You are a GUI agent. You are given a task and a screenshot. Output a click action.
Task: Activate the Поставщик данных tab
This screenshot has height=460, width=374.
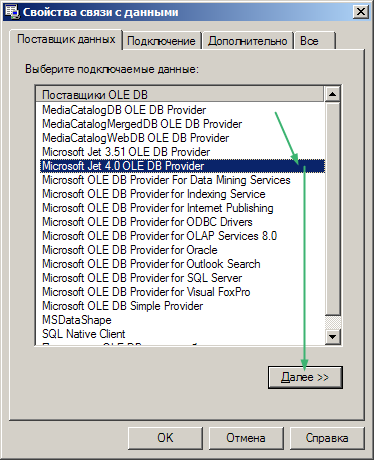(66, 39)
